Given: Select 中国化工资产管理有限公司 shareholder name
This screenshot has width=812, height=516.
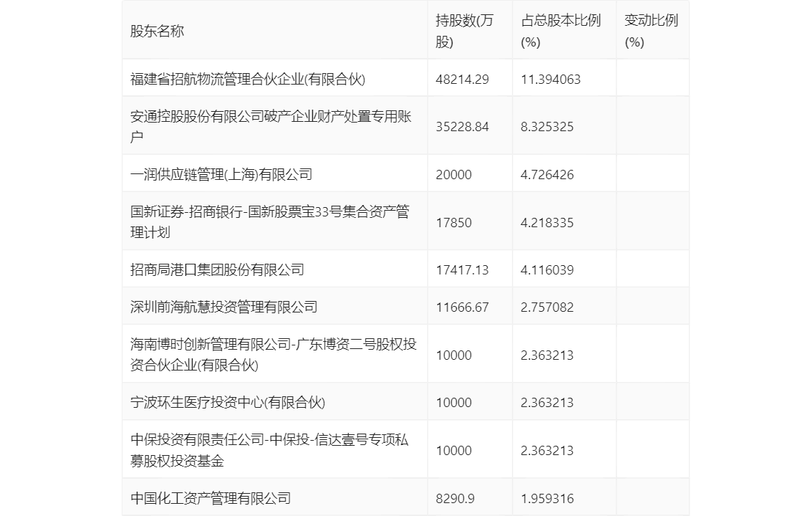Looking at the screenshot, I should click(x=211, y=498).
